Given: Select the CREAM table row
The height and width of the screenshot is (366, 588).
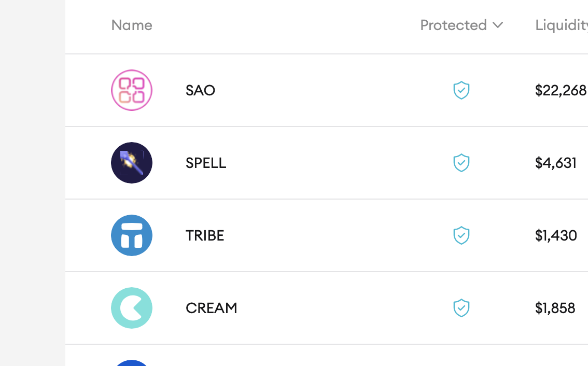Looking at the screenshot, I should pos(311,308).
